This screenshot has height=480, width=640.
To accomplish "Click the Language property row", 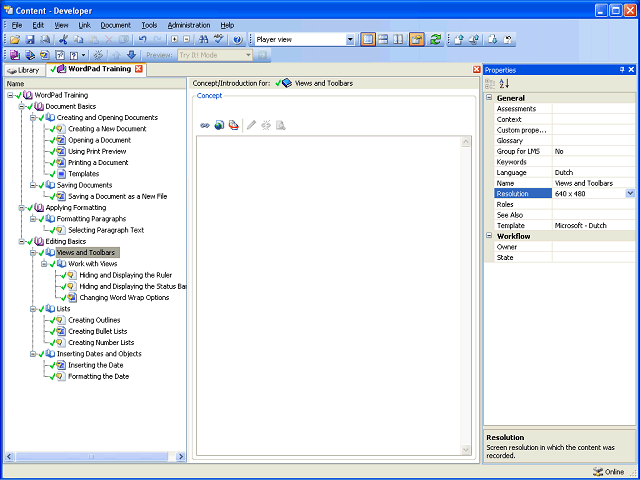I will tap(565, 172).
